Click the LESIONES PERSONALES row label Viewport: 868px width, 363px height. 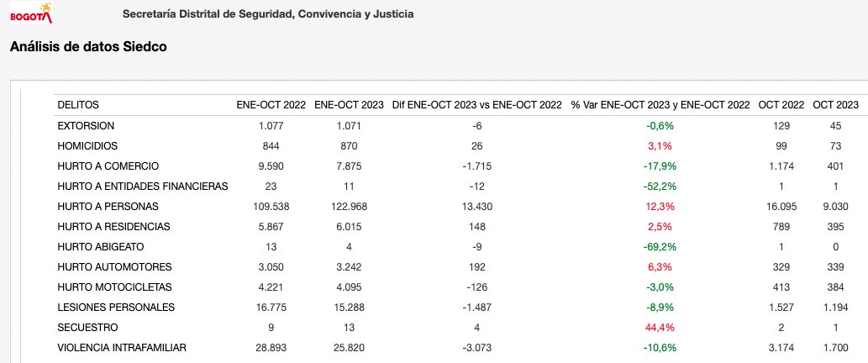[116, 307]
